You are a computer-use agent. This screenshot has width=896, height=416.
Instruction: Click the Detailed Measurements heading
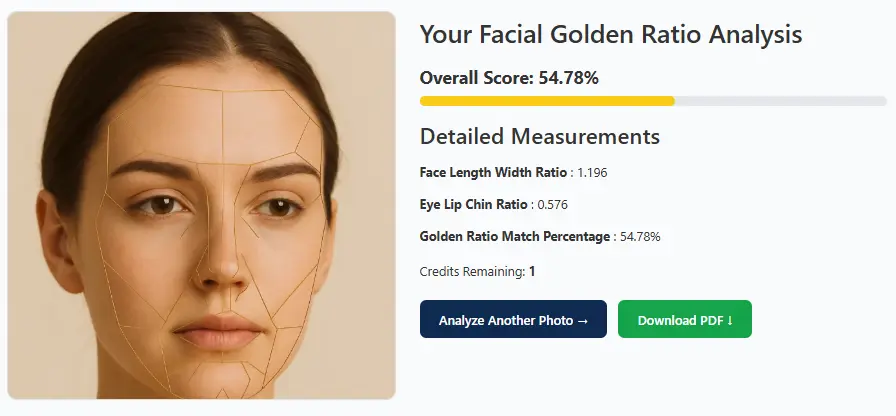tap(539, 137)
